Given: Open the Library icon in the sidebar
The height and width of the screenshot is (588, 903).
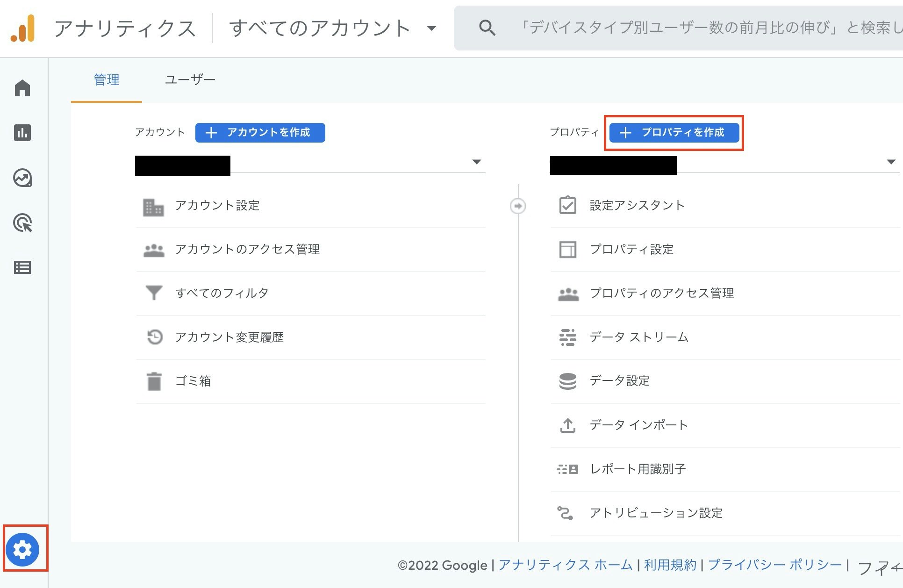Looking at the screenshot, I should [x=22, y=268].
